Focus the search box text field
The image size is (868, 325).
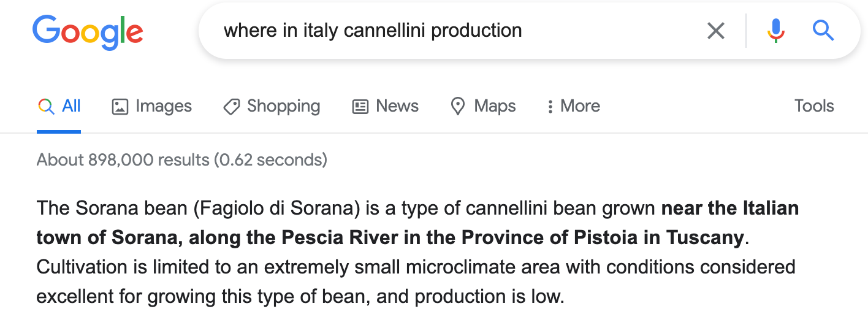[454, 30]
